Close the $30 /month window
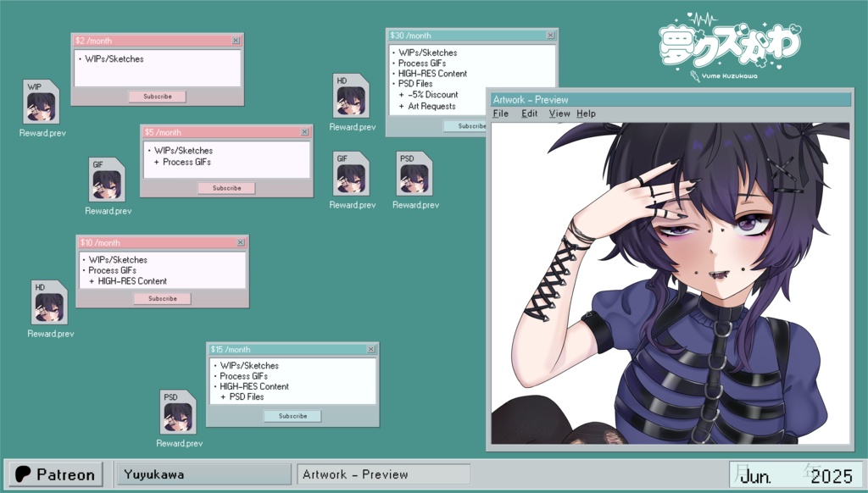 click(x=550, y=35)
